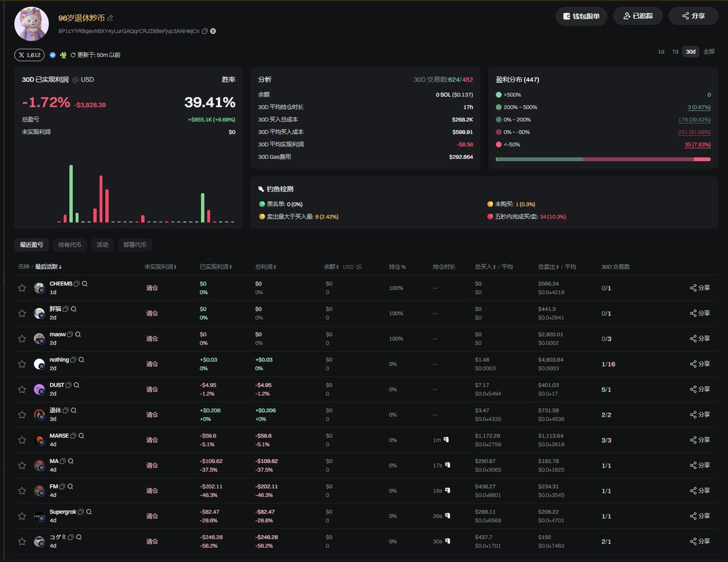The image size is (728, 562).
Task: Copy the MA token address
Action: [62, 461]
